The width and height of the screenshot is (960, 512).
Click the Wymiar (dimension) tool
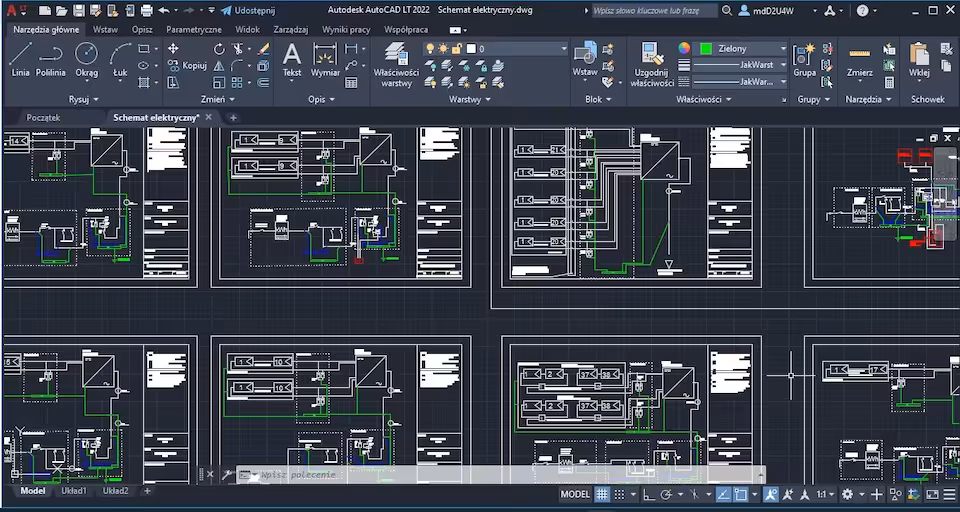tap(325, 60)
